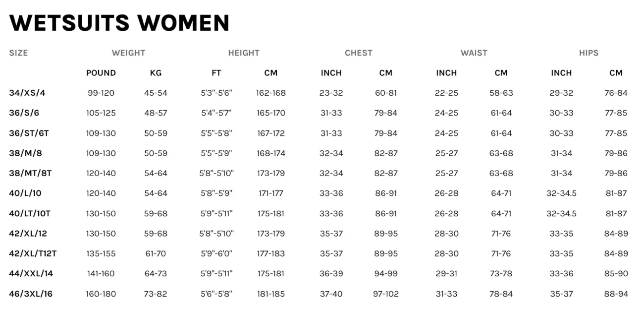Select the WAIST column header
Image resolution: width=644 pixels, height=312 pixels.
(x=474, y=53)
